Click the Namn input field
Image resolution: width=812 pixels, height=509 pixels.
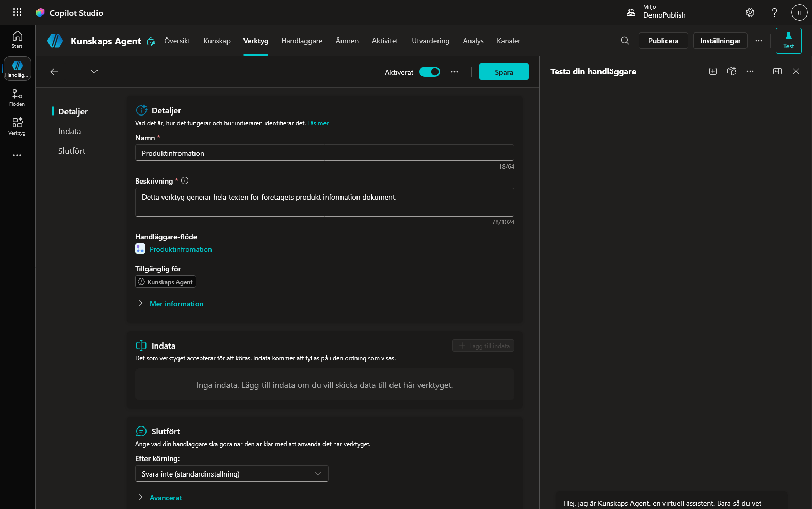(324, 153)
